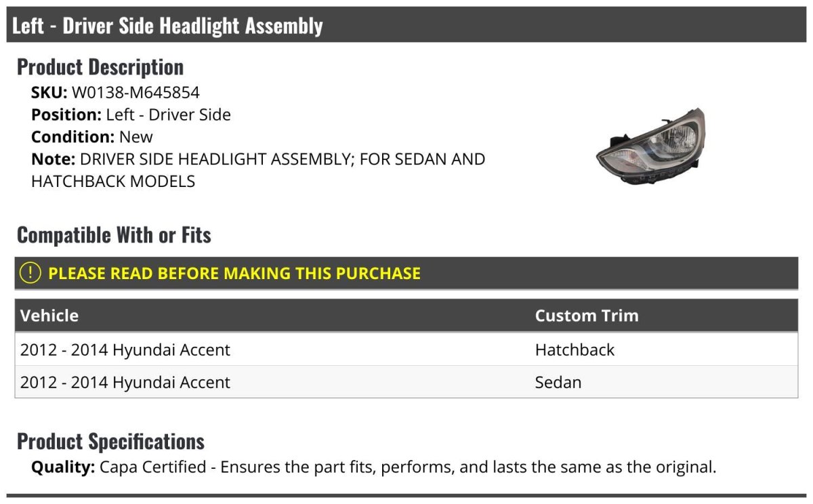Click the 'Compatible With or Fits' heading
813x504 pixels.
[x=114, y=235]
